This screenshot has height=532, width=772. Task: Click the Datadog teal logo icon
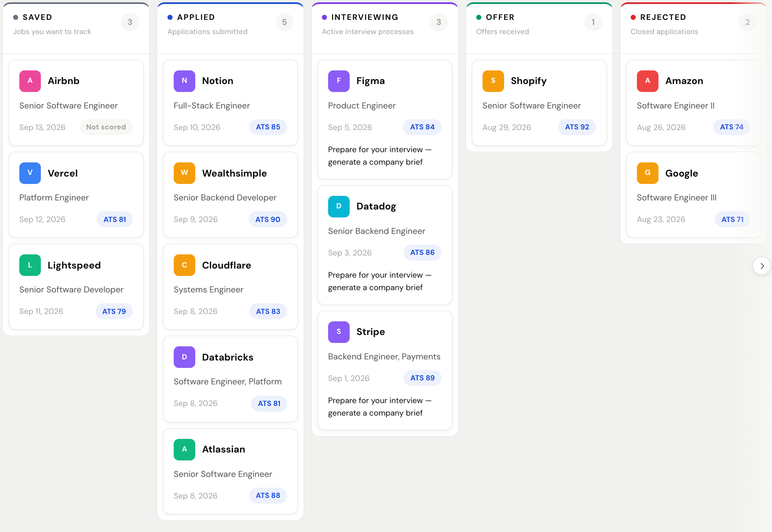tap(339, 206)
